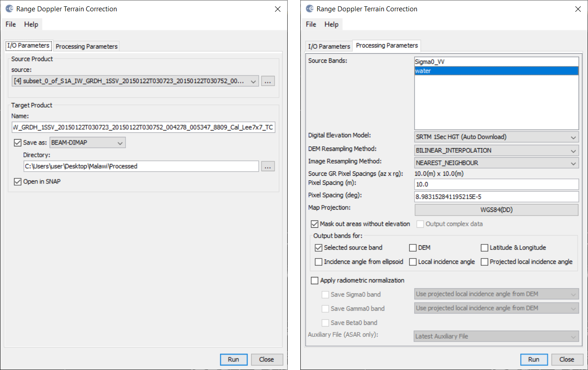This screenshot has width=588, height=370.
Task: Open File menu in left window
Action: pos(10,24)
